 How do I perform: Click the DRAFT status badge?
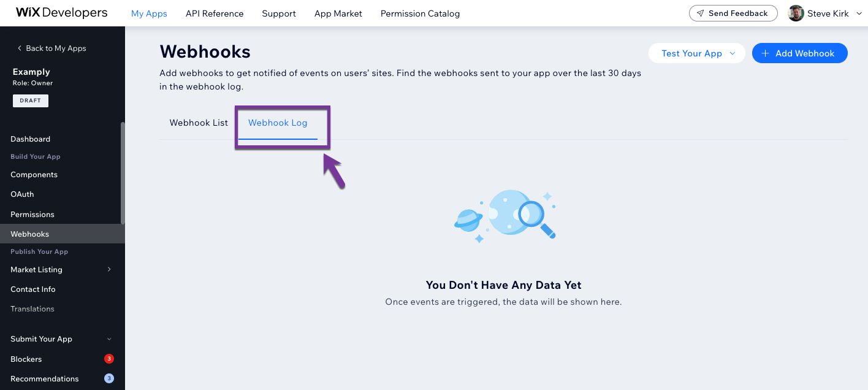point(31,101)
